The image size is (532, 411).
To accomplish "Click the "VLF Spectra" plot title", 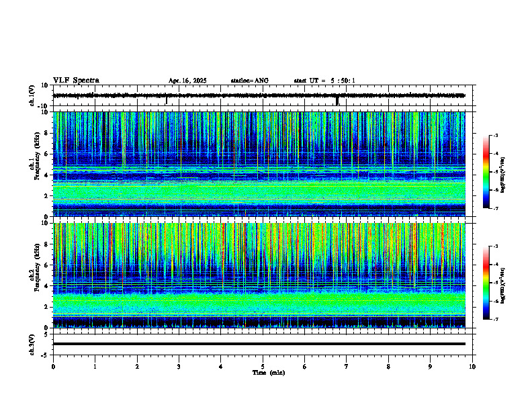I will pos(76,80).
